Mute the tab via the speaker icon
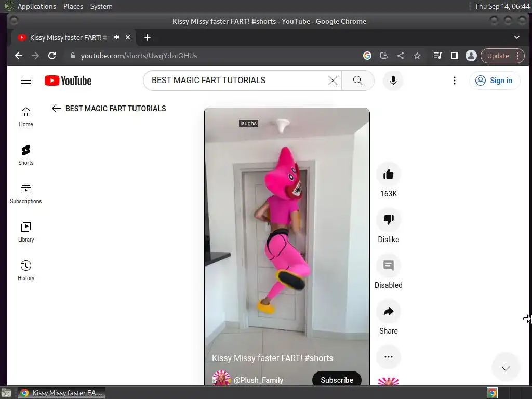Image resolution: width=532 pixels, height=399 pixels. [x=117, y=37]
